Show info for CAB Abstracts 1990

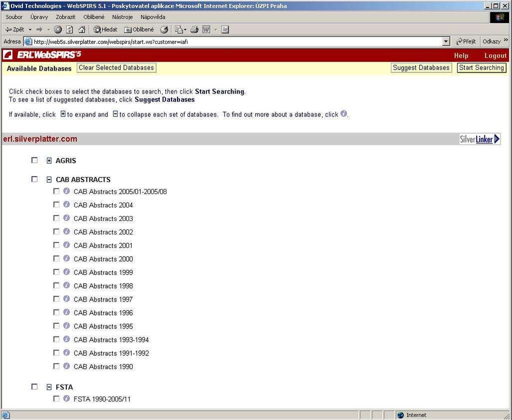66,366
